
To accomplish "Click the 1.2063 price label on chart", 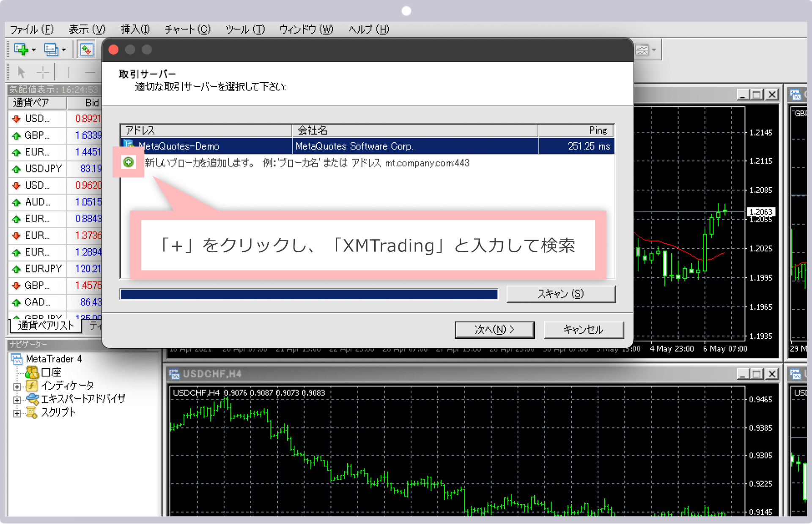I will click(761, 211).
